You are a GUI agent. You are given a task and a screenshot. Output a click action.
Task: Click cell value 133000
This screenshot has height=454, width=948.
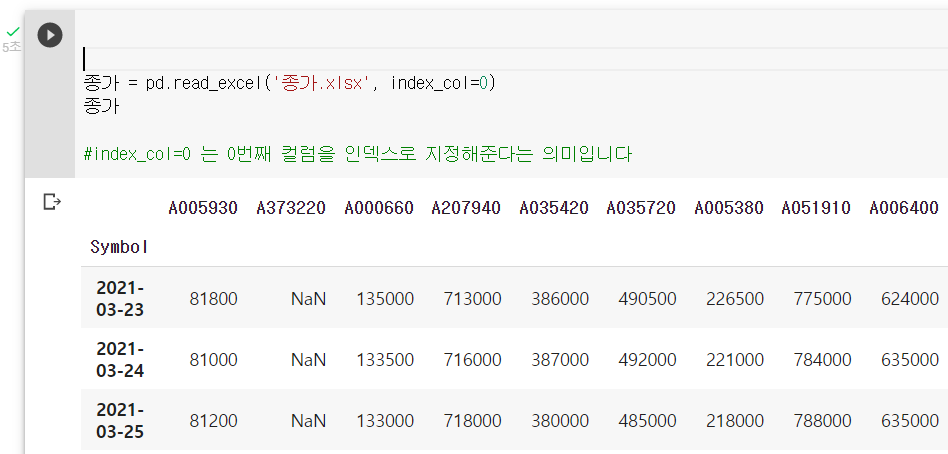click(x=385, y=421)
